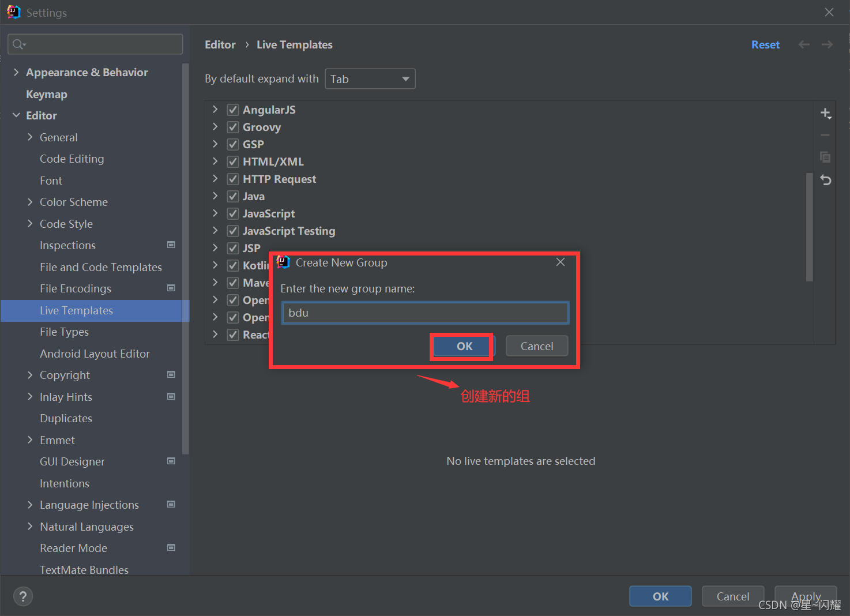Click the help question mark icon
Viewport: 850px width, 616px height.
click(23, 596)
